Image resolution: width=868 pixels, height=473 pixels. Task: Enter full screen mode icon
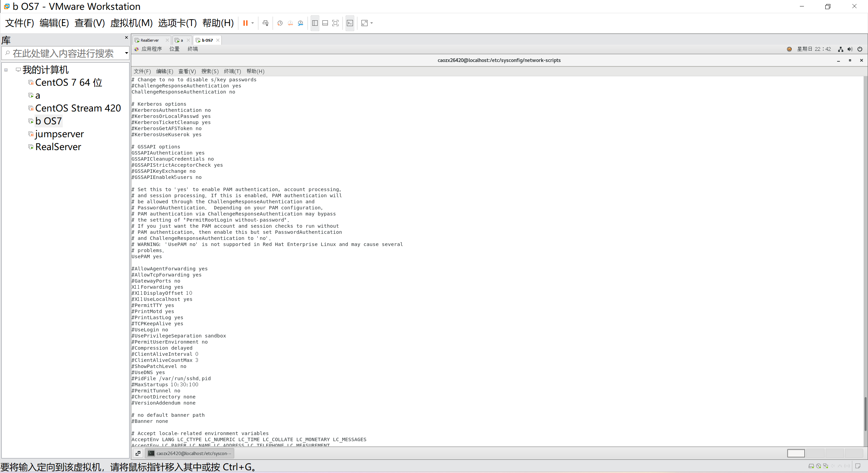[335, 23]
